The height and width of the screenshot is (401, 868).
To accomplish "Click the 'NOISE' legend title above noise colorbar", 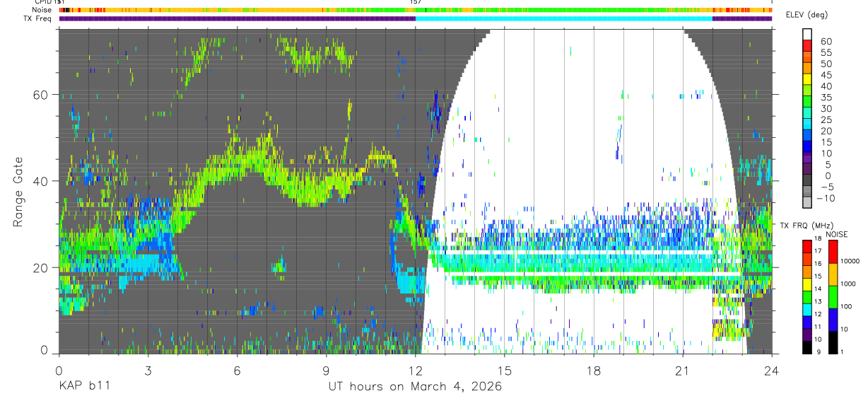I will 837,234.
